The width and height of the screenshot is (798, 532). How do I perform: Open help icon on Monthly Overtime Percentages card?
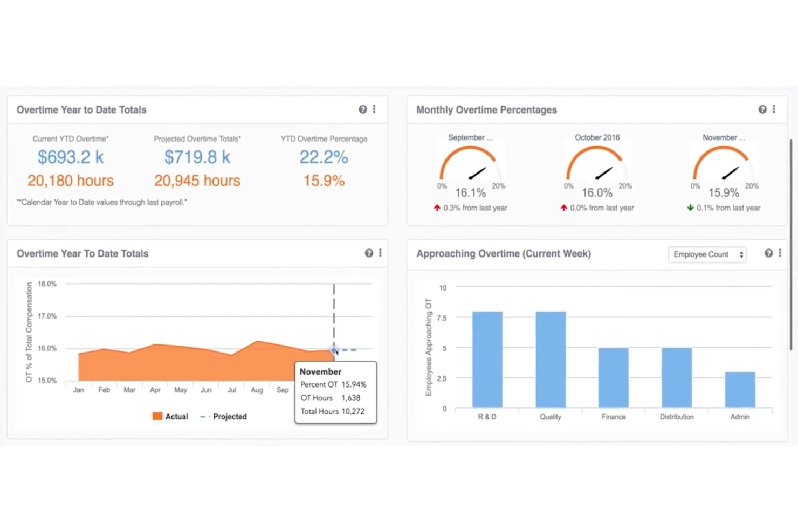762,109
